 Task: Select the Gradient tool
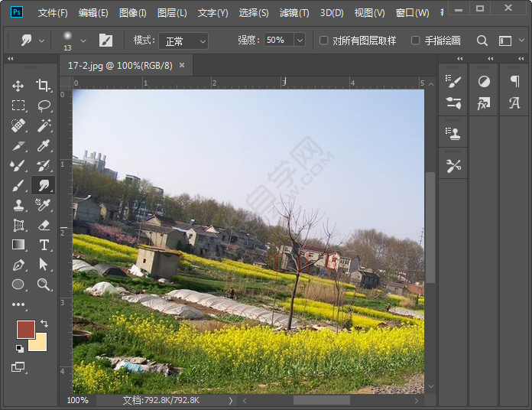coord(18,245)
